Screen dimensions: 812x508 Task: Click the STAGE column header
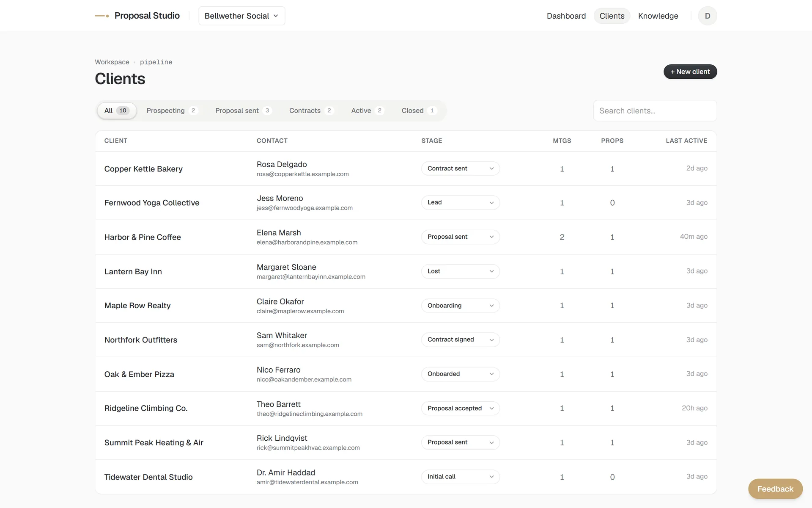click(x=432, y=141)
